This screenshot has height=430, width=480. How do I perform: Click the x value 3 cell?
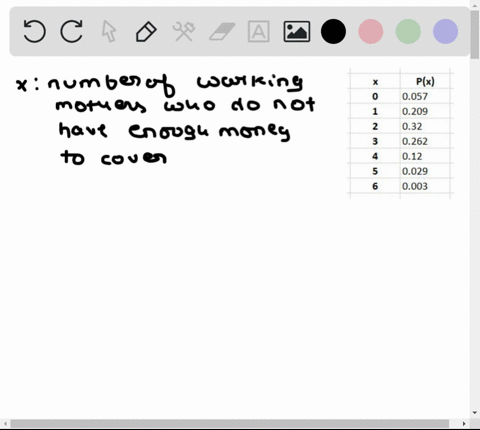tap(375, 141)
